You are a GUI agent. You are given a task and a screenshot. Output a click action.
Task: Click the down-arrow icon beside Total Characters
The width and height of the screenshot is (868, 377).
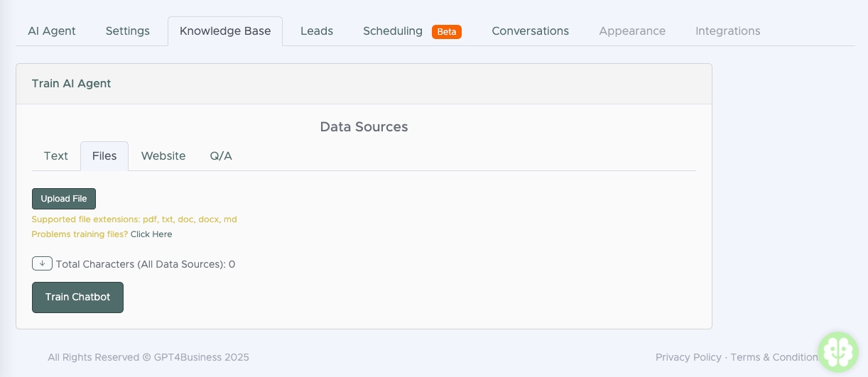(x=42, y=263)
